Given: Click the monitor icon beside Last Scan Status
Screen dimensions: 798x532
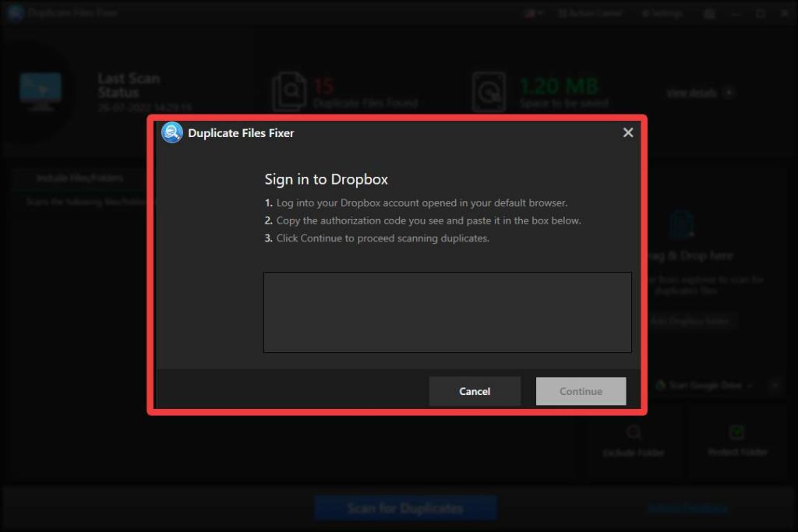Looking at the screenshot, I should point(41,92).
